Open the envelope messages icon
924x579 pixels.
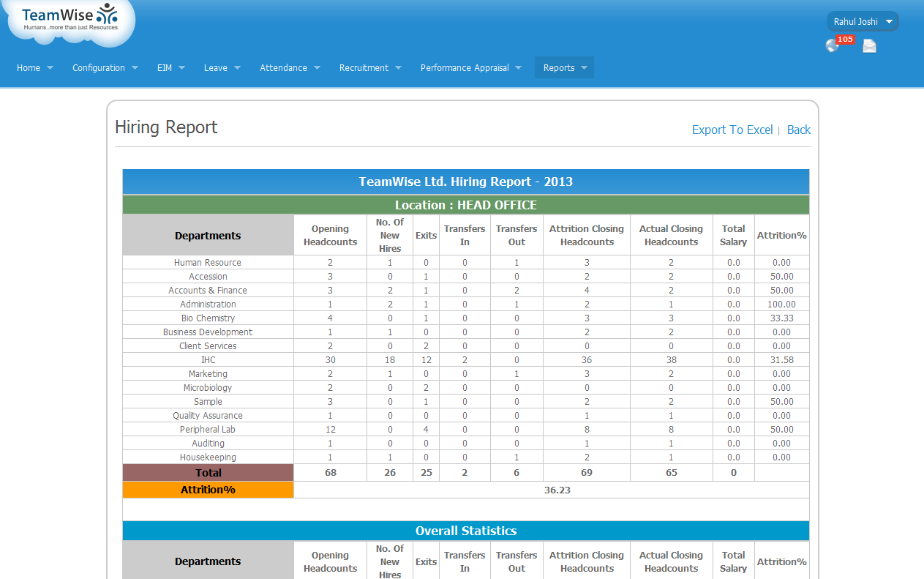869,47
